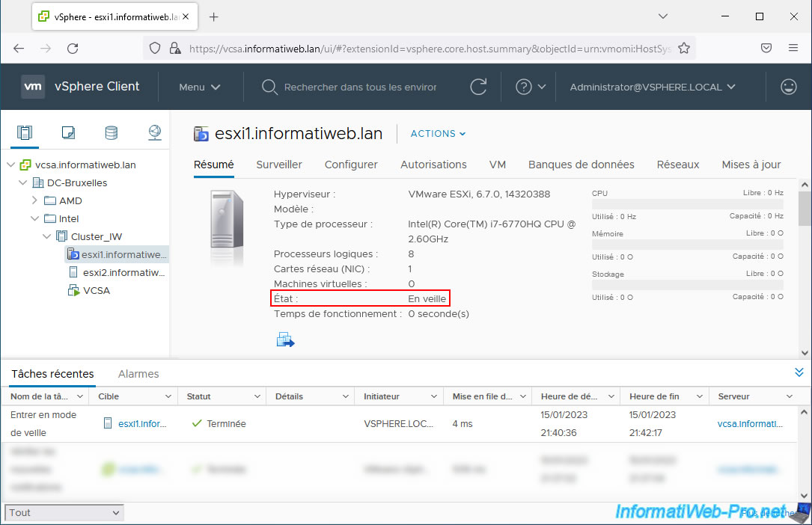Open the esxi1 target link in tasks
The image size is (812, 525).
tap(142, 423)
